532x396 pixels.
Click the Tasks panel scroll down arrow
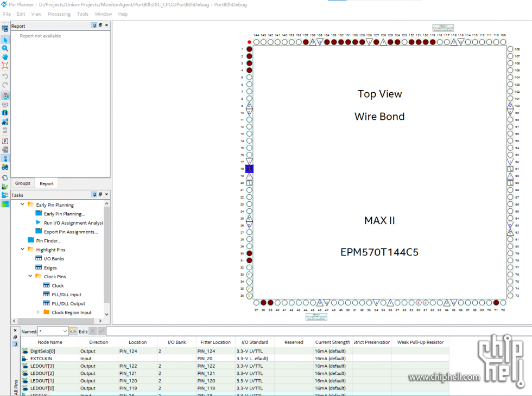click(x=106, y=314)
